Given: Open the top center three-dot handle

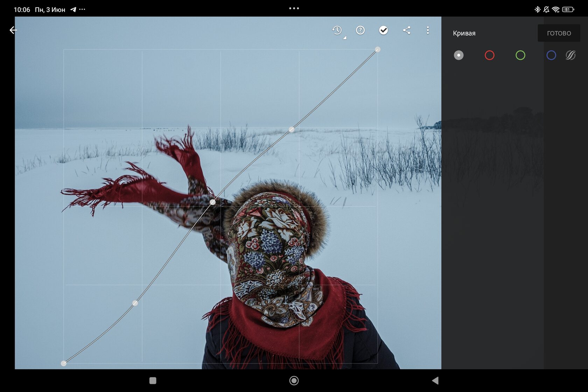Looking at the screenshot, I should pyautogui.click(x=294, y=8).
